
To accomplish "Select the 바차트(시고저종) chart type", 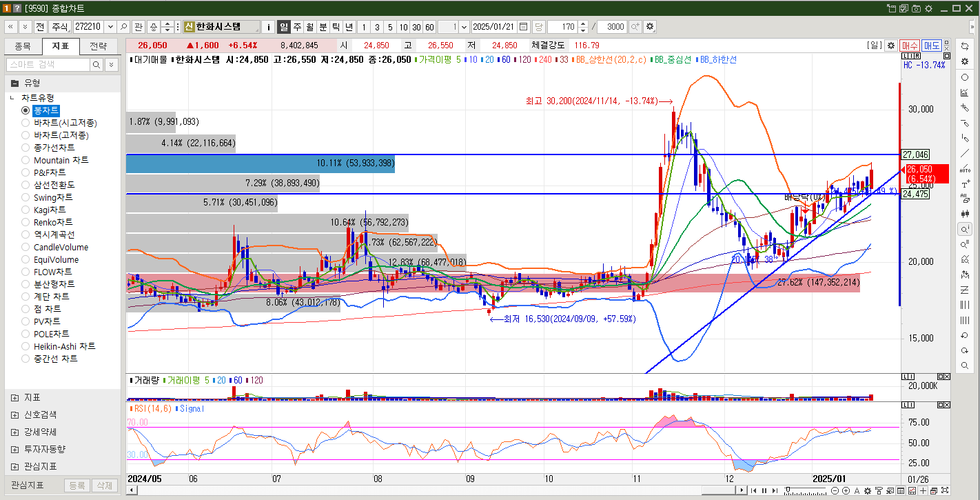I will coord(25,123).
